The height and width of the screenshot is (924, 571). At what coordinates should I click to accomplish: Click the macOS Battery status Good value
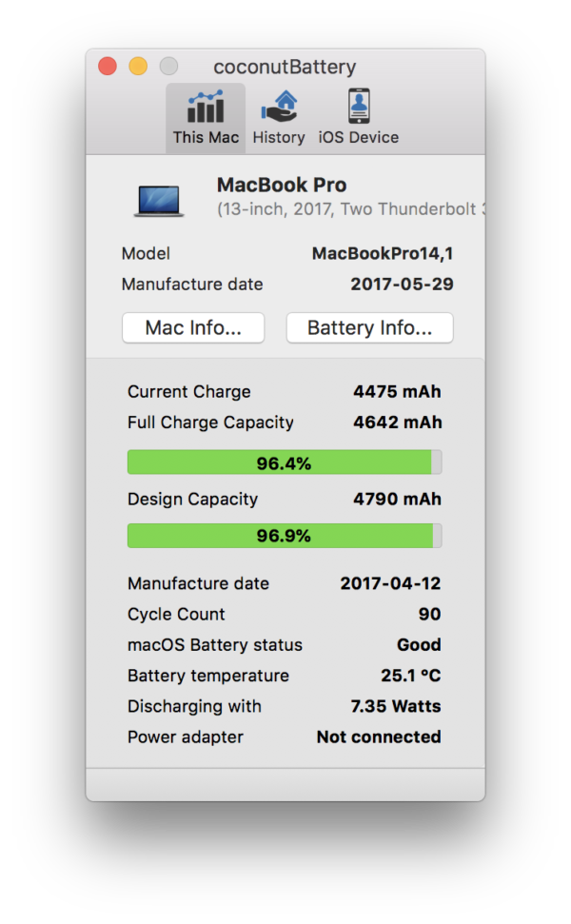tap(419, 644)
